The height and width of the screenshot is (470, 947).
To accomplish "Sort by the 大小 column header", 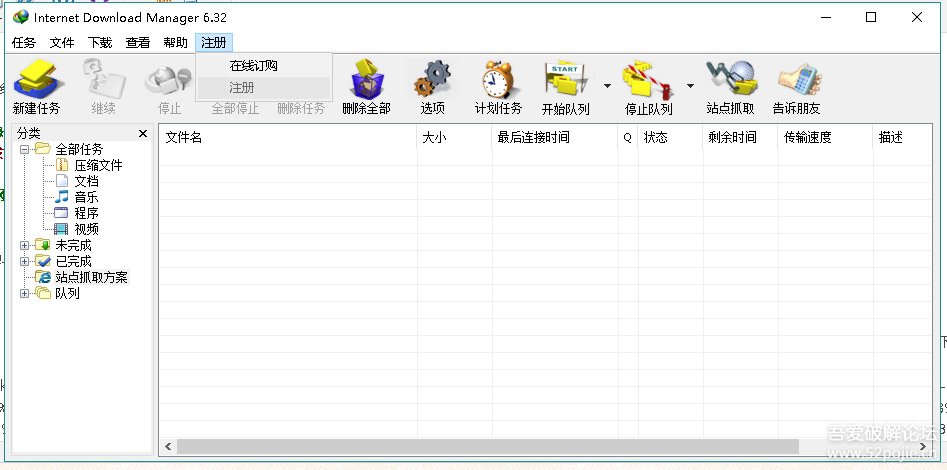I will pos(455,138).
